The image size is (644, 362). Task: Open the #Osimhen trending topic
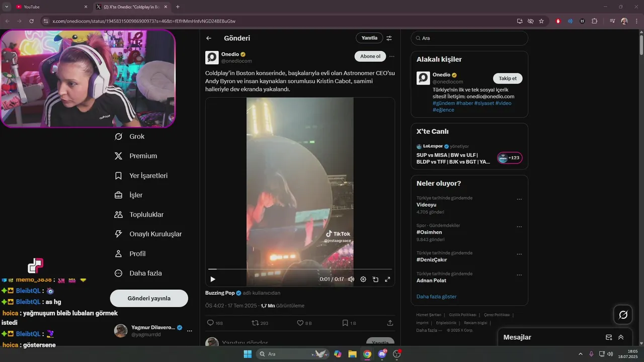(x=429, y=232)
